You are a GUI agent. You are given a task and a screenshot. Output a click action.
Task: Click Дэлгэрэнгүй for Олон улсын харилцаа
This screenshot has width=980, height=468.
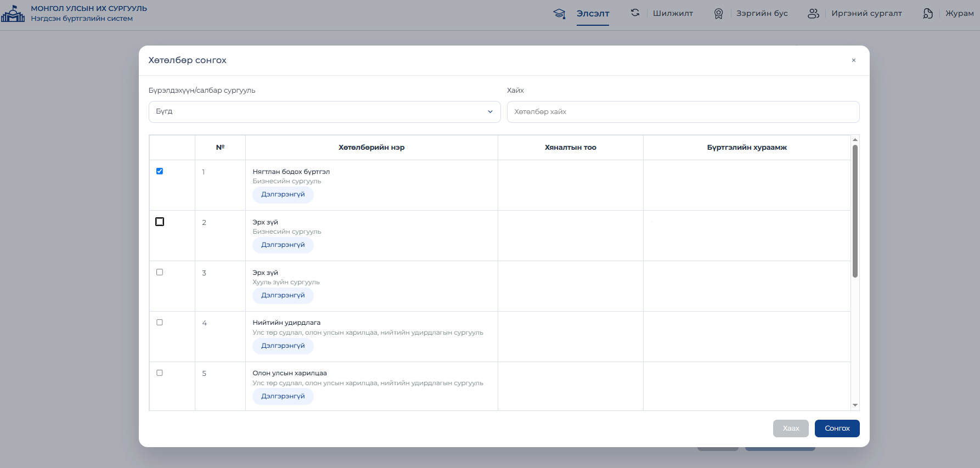283,397
